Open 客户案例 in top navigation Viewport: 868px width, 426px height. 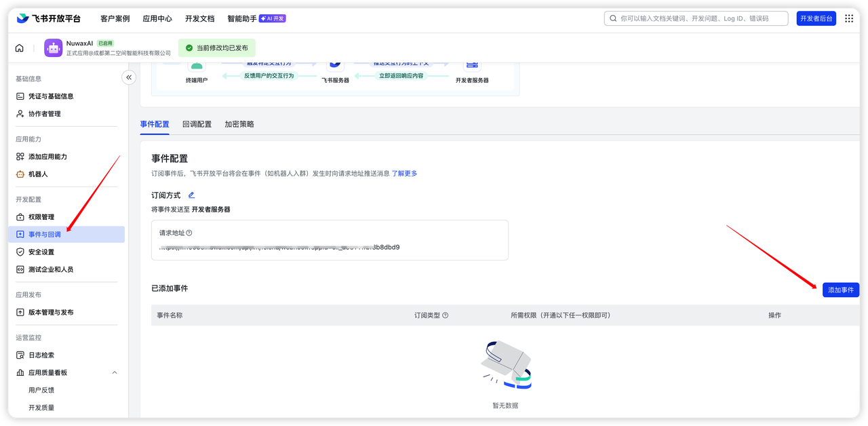(x=115, y=18)
